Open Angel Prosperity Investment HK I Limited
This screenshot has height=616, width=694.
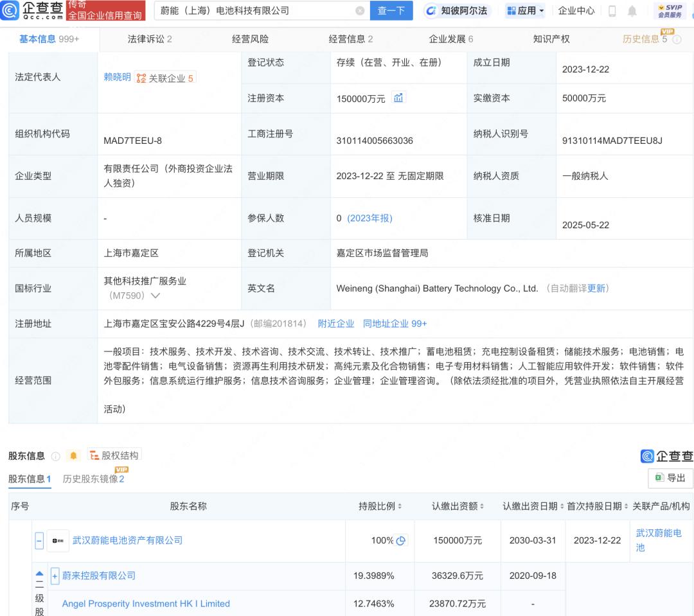click(x=146, y=604)
